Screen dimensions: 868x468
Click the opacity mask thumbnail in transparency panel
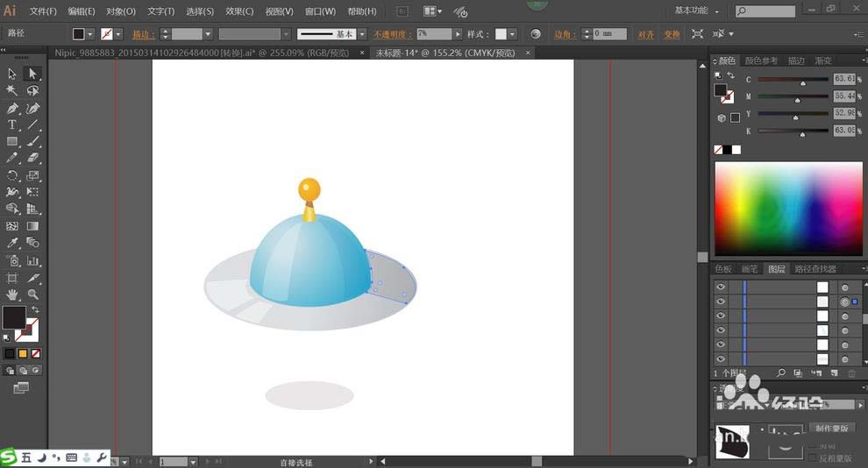[785, 442]
